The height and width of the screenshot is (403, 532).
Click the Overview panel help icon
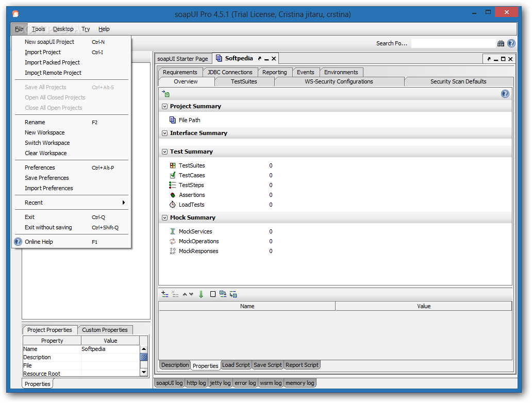point(505,94)
